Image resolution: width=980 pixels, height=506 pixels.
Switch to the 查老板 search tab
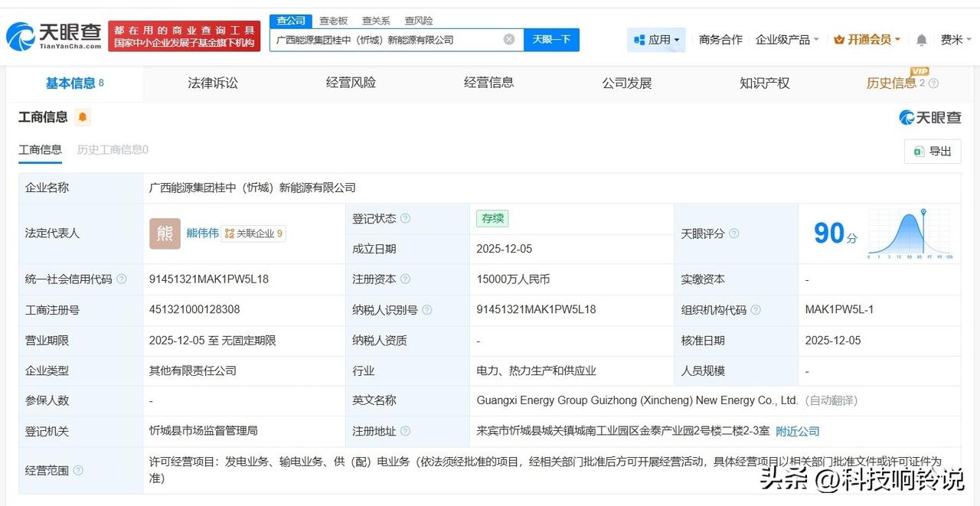pyautogui.click(x=334, y=21)
